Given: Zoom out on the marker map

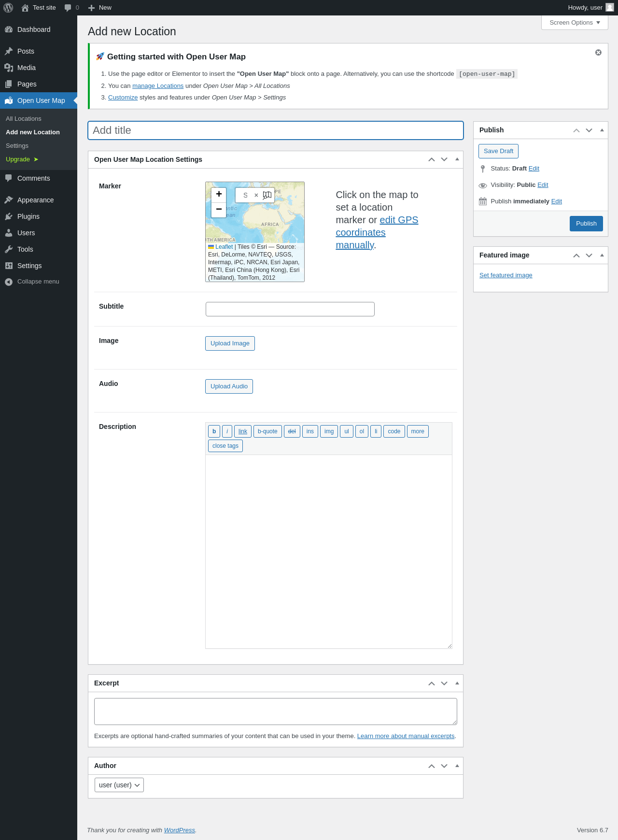Looking at the screenshot, I should coord(219,210).
